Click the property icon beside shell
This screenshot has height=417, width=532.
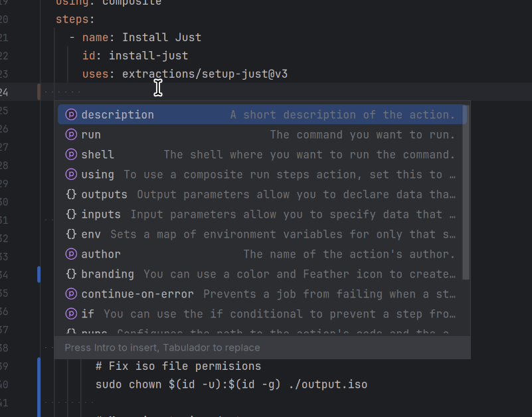click(x=71, y=155)
